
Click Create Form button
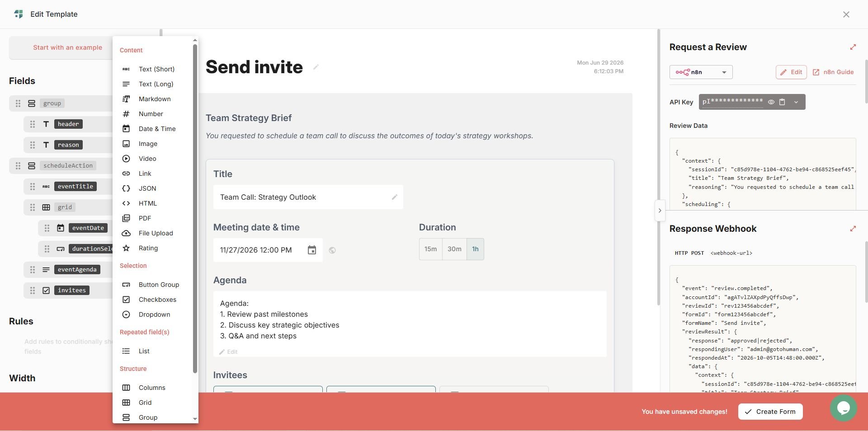(x=770, y=412)
